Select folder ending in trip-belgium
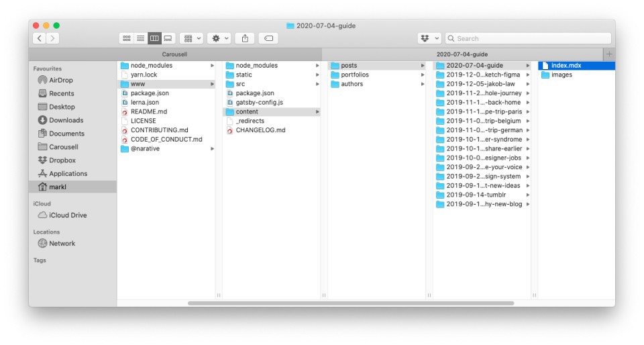 pos(482,121)
